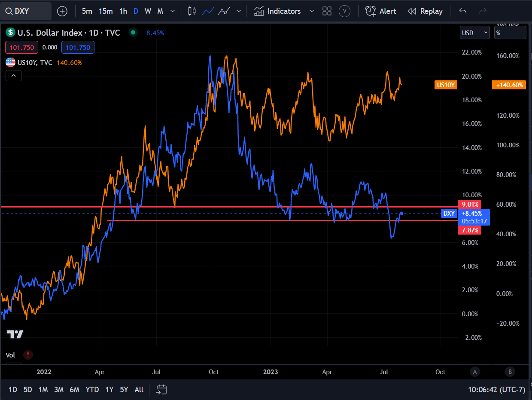Click the blue 101.750 buy price button
Image resolution: width=532 pixels, height=400 pixels.
pyautogui.click(x=78, y=47)
